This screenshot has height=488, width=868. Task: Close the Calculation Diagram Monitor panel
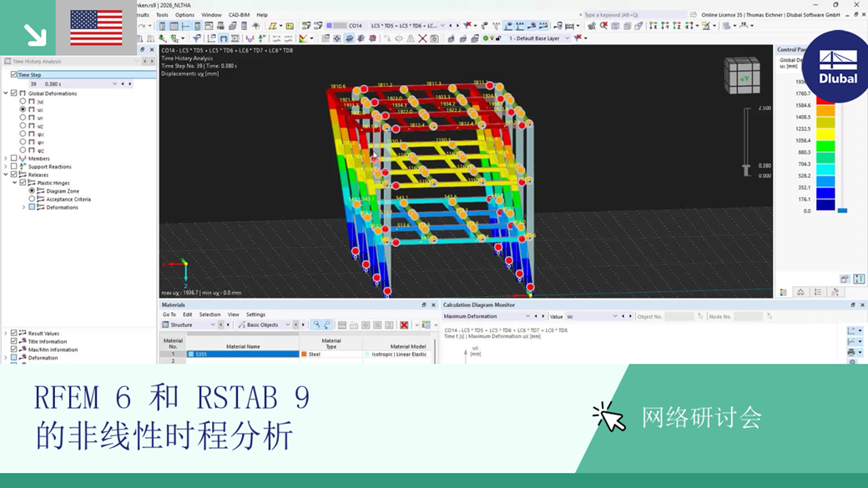862,304
